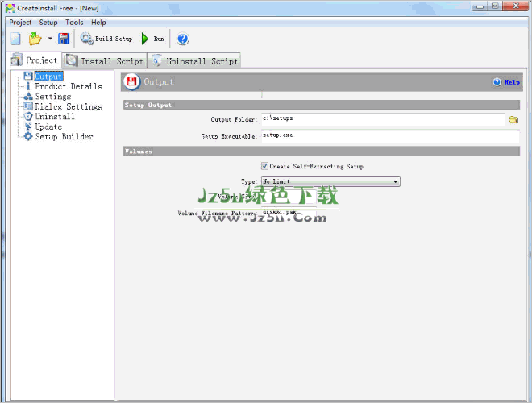Click the Output floppy icon in tree
The image size is (532, 403).
28,76
